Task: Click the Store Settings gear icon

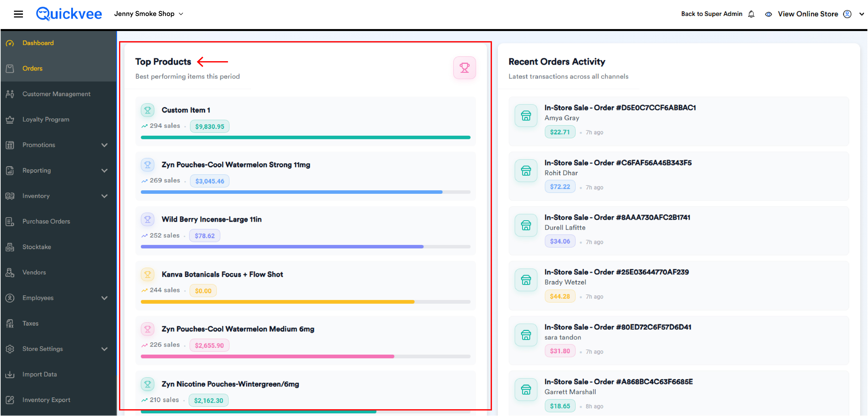Action: click(x=10, y=349)
